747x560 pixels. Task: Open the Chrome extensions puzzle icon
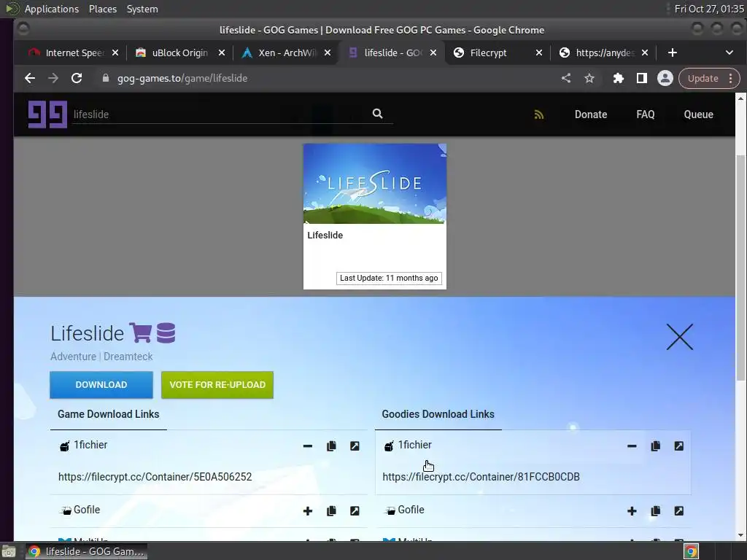coord(619,78)
